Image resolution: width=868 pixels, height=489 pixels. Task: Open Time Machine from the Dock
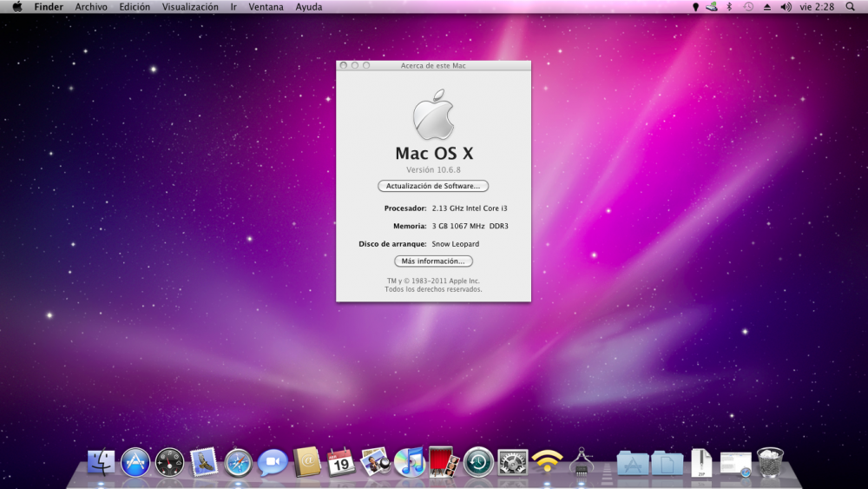tap(478, 462)
